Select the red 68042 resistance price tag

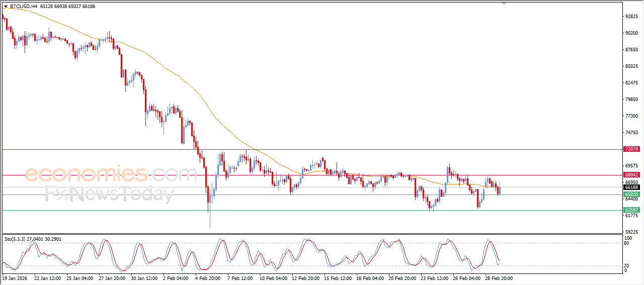point(631,175)
